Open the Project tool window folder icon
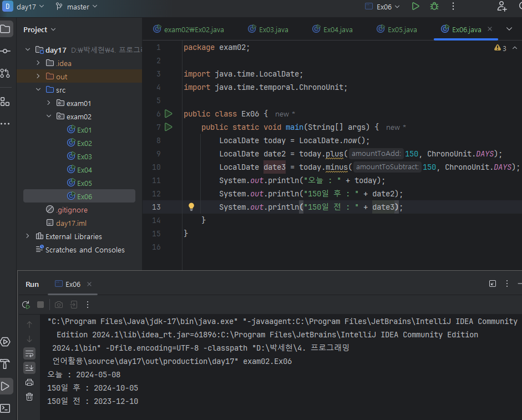The height and width of the screenshot is (420, 522). [x=6, y=29]
